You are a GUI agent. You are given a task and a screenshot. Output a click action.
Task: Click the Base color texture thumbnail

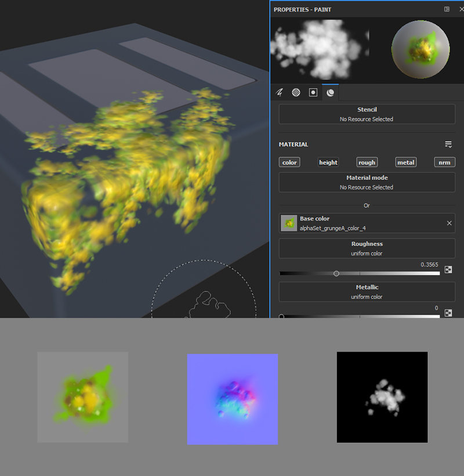point(289,223)
